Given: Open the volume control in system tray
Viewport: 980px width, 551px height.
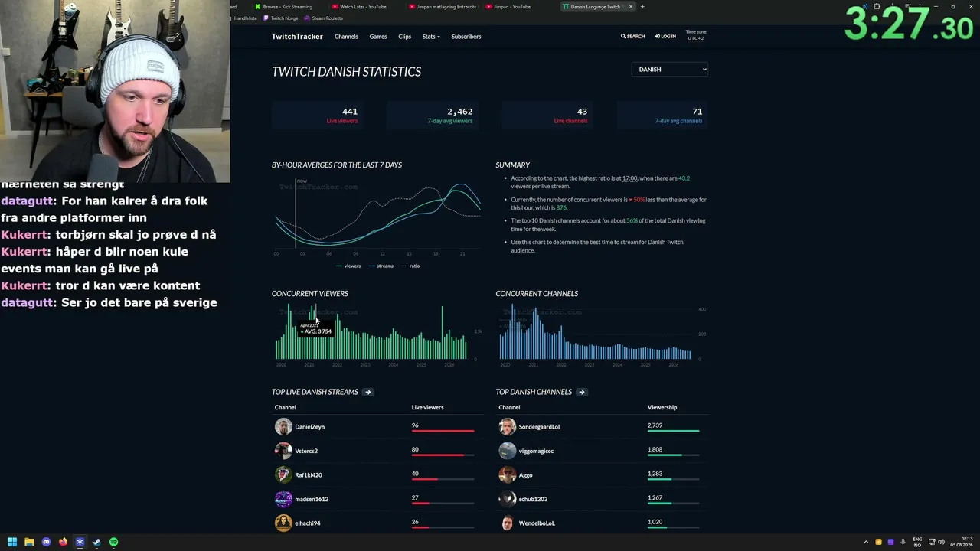Looking at the screenshot, I should [941, 542].
